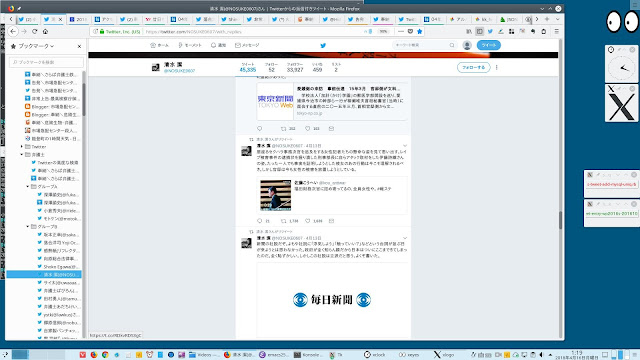This screenshot has height=360, width=640.
Task: Open the profile avatar menu on Twitter
Action: coord(467,45)
